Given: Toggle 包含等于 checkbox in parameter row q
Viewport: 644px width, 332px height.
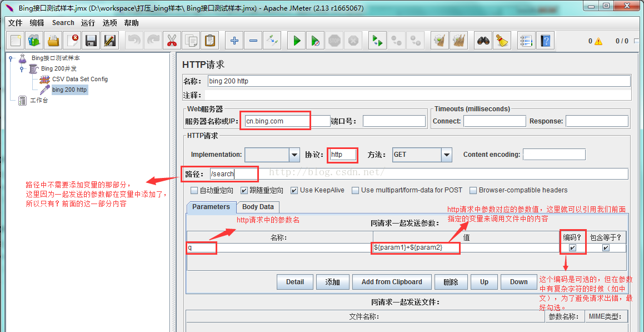Looking at the screenshot, I should coord(606,248).
